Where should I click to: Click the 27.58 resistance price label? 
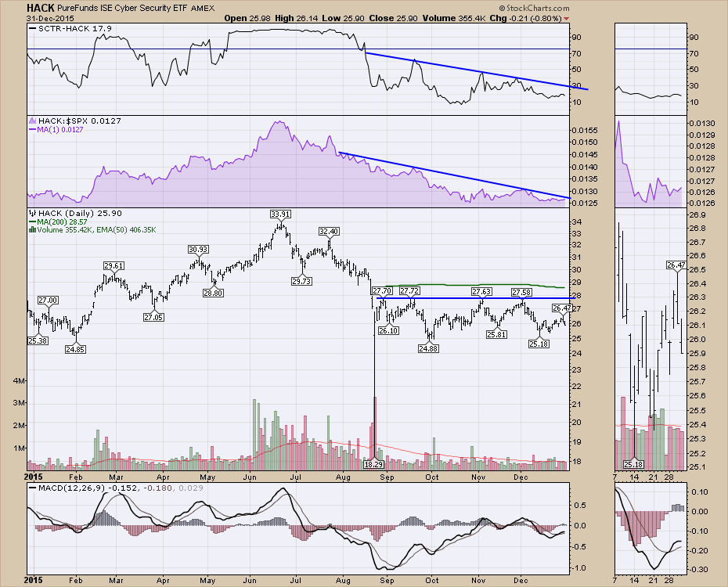(521, 293)
